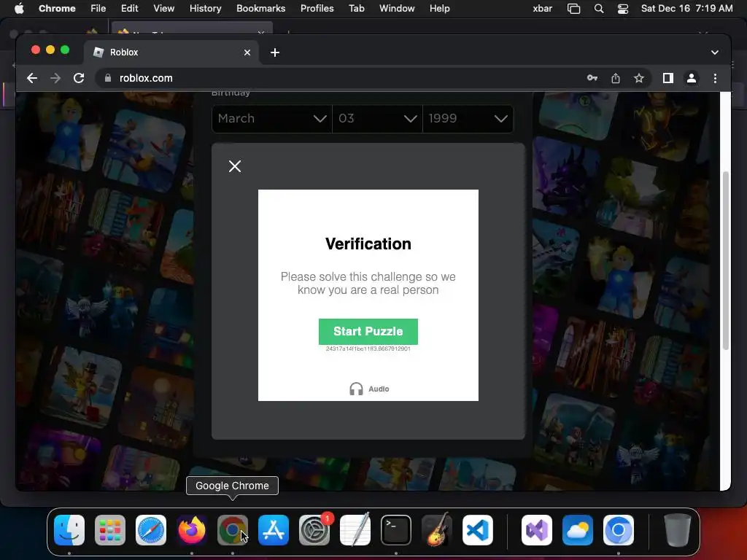Viewport: 747px width, 560px height.
Task: Open Control Center in menu bar
Action: 623,9
